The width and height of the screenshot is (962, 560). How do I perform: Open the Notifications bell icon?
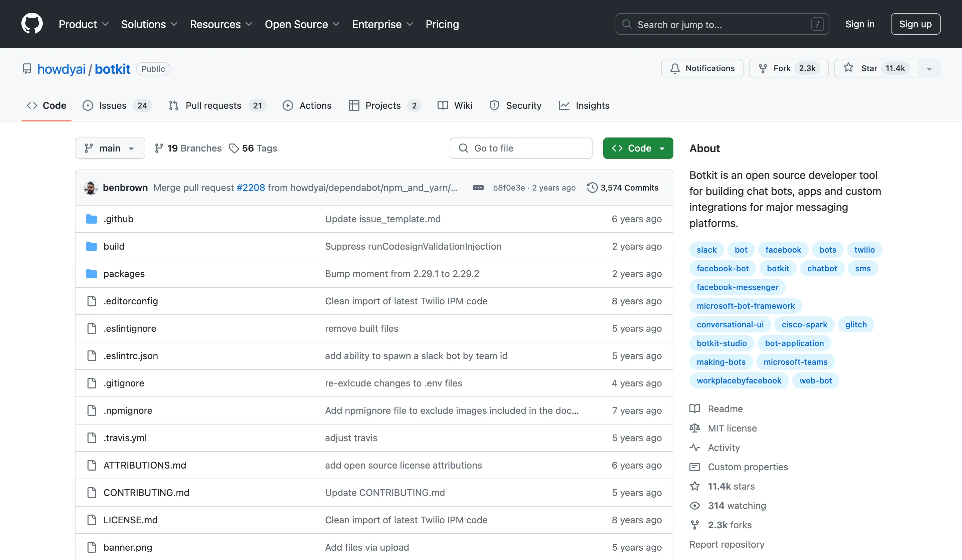675,68
